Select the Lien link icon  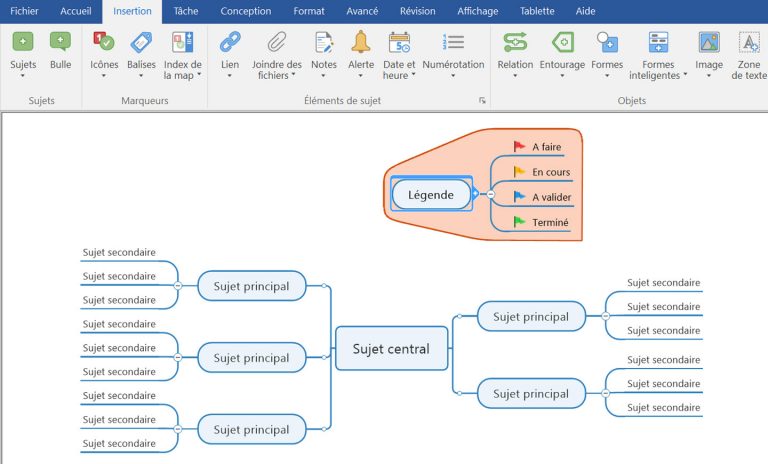[230, 42]
